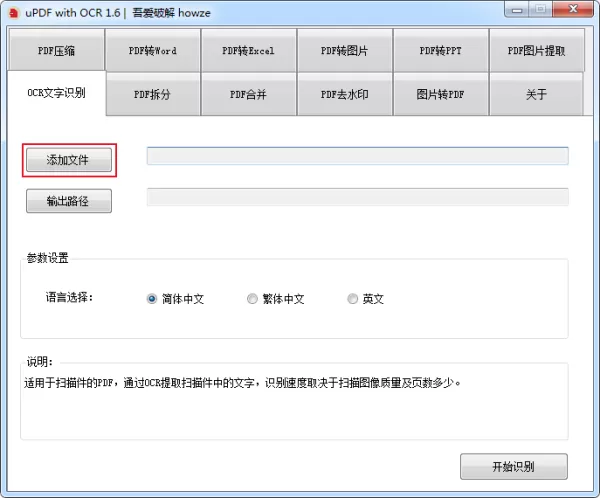
Task: Click the 添加文件 button
Action: click(69, 160)
